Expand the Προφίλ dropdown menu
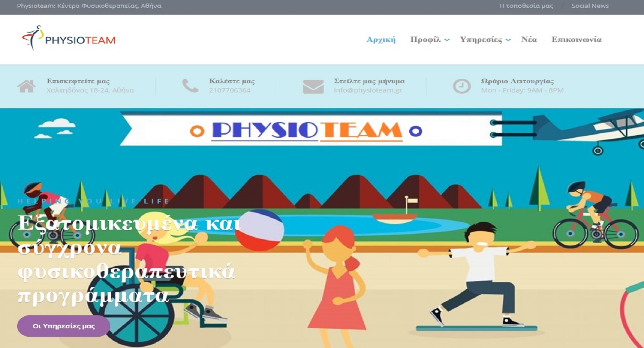Viewport: 644px width, 348px height. click(x=430, y=40)
